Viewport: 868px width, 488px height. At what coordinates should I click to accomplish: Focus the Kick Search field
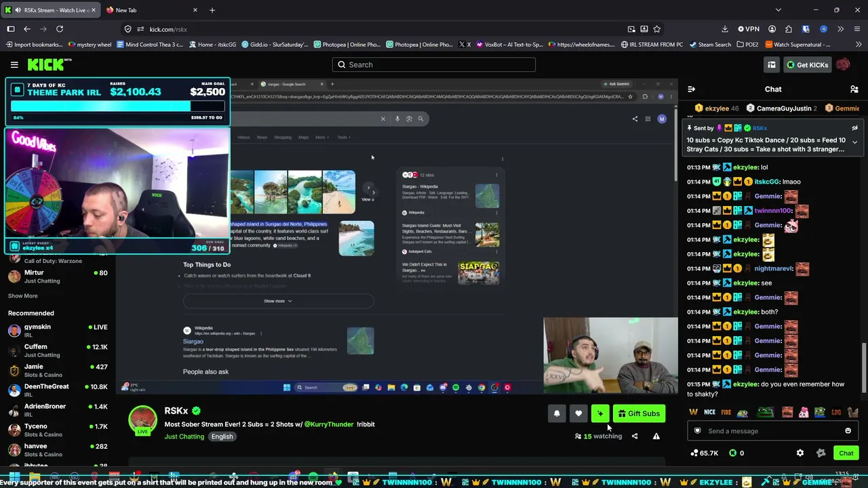tap(434, 64)
